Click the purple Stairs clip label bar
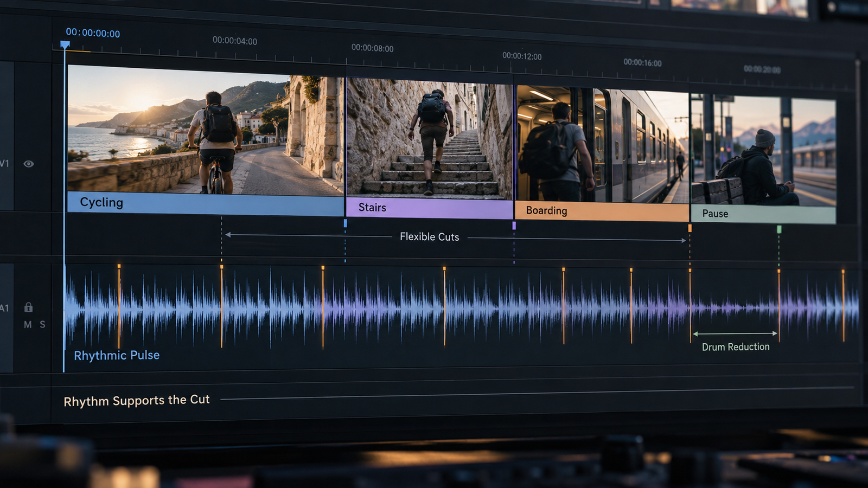 [429, 208]
